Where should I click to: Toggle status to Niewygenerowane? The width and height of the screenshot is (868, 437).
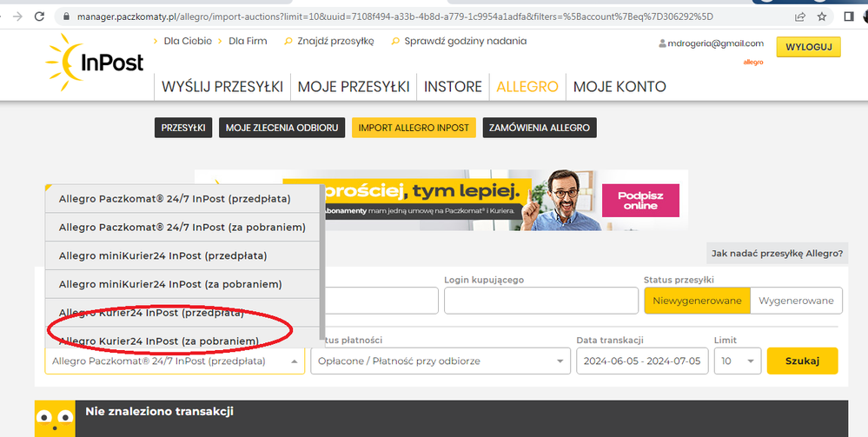click(x=697, y=301)
